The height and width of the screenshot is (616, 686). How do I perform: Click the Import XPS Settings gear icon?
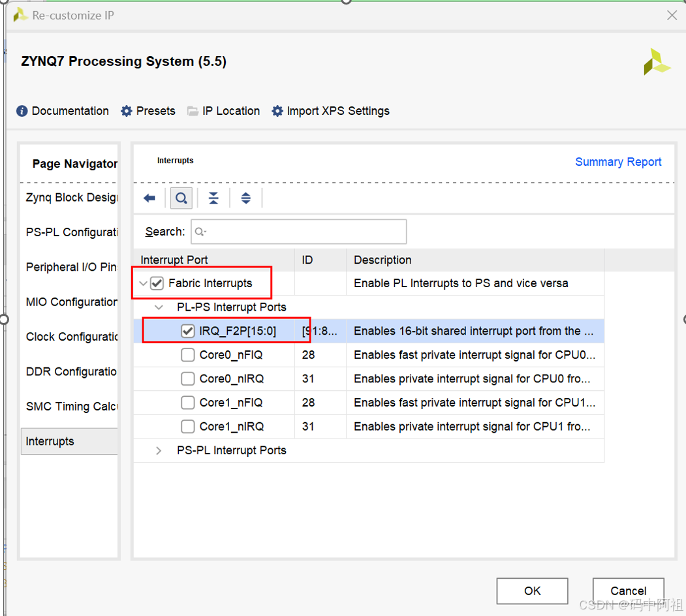tap(277, 111)
